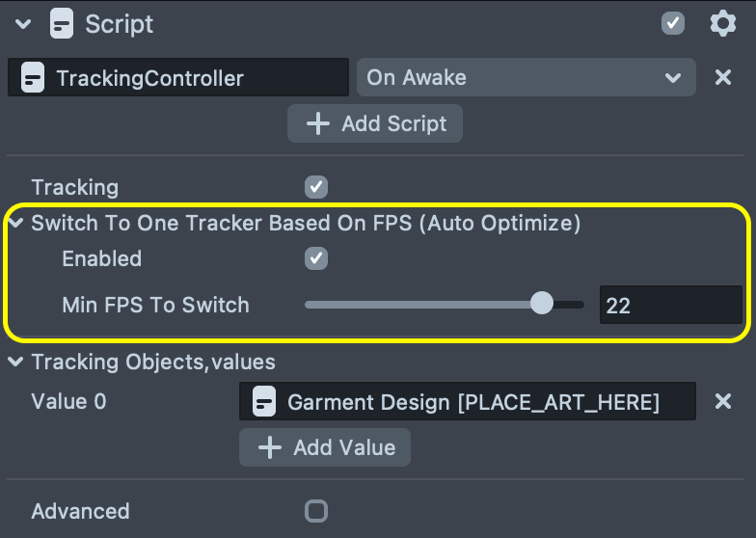Image resolution: width=756 pixels, height=538 pixels.
Task: Disable the Auto Optimize Enabled checkbox
Action: coord(315,258)
